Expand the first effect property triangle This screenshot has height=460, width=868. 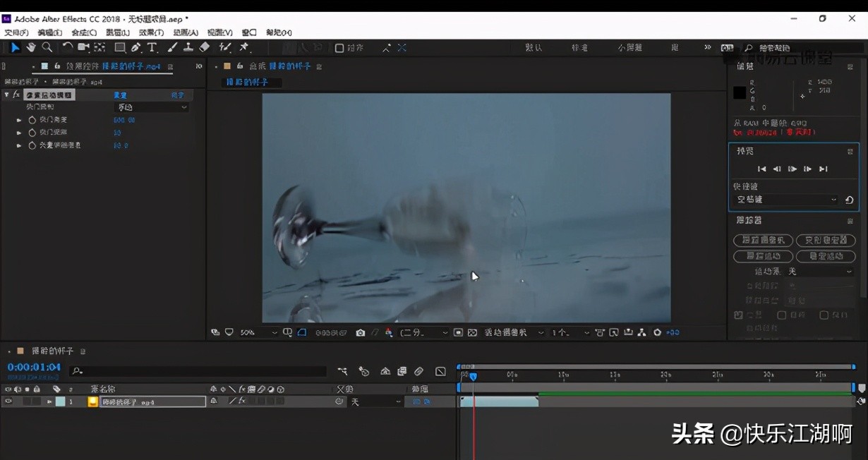click(19, 120)
